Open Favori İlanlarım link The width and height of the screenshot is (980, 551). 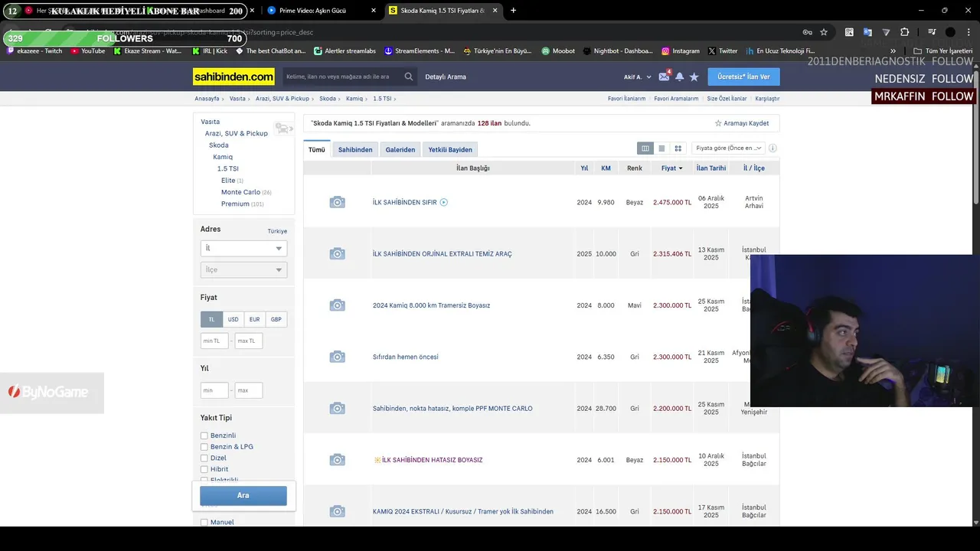pos(626,99)
